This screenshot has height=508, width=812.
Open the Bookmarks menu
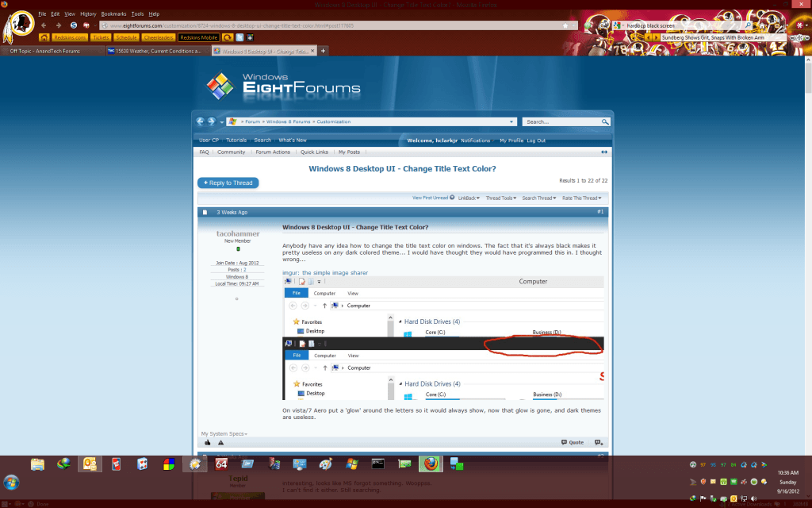pos(113,14)
